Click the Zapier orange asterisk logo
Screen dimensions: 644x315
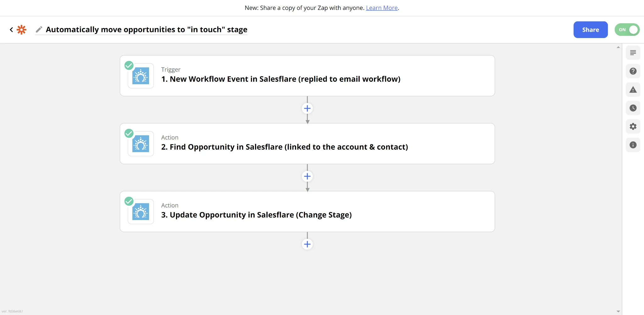click(21, 30)
